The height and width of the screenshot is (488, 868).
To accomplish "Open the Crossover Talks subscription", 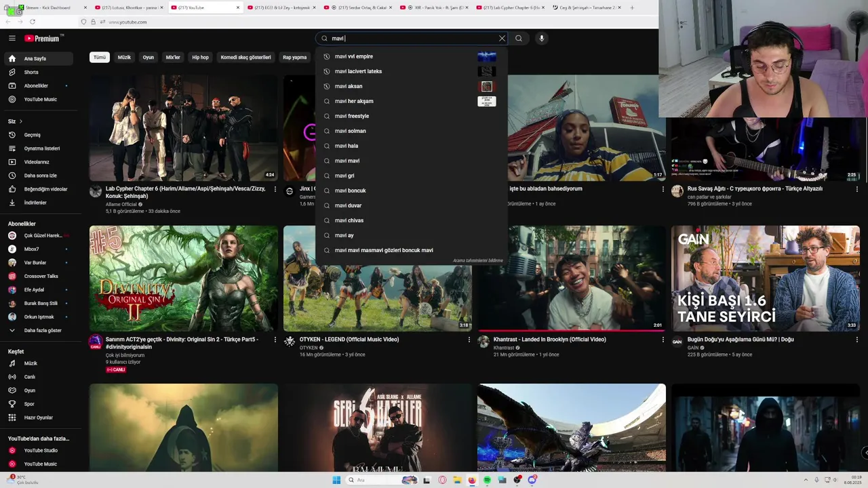I will click(x=39, y=276).
